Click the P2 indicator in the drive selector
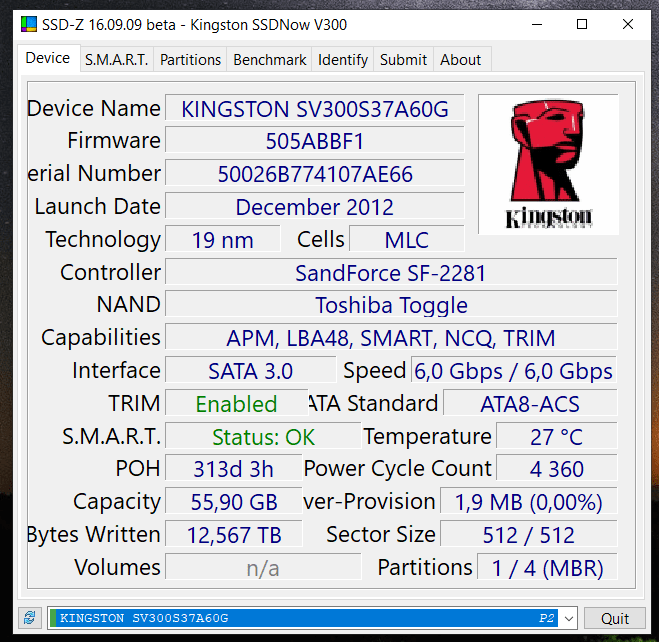659x642 pixels. pos(546,618)
